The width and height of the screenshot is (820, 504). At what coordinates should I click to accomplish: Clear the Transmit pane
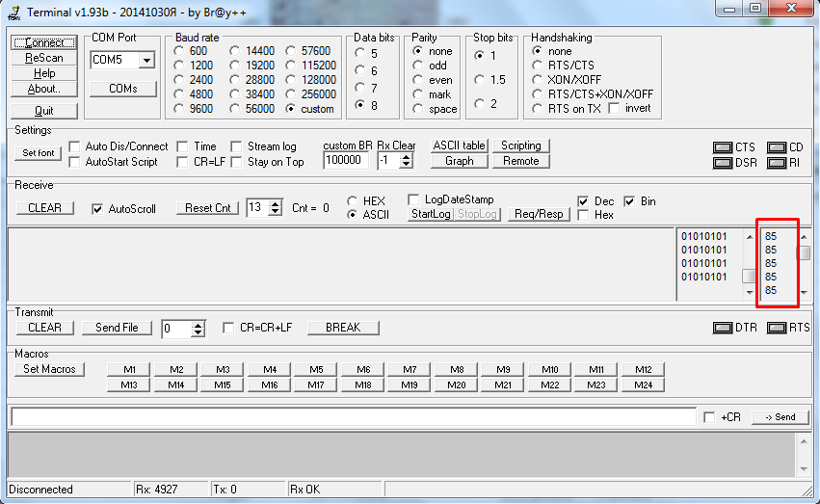(44, 328)
